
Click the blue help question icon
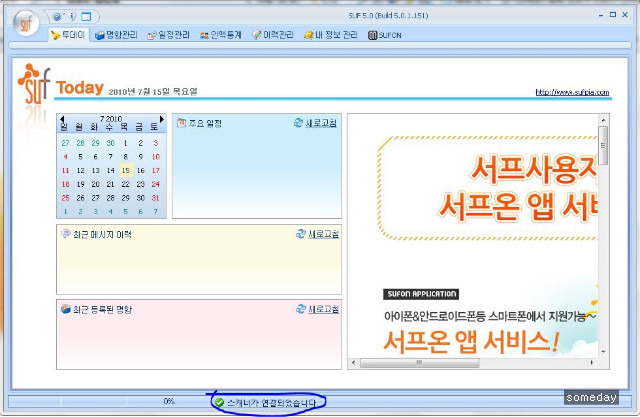pyautogui.click(x=57, y=17)
